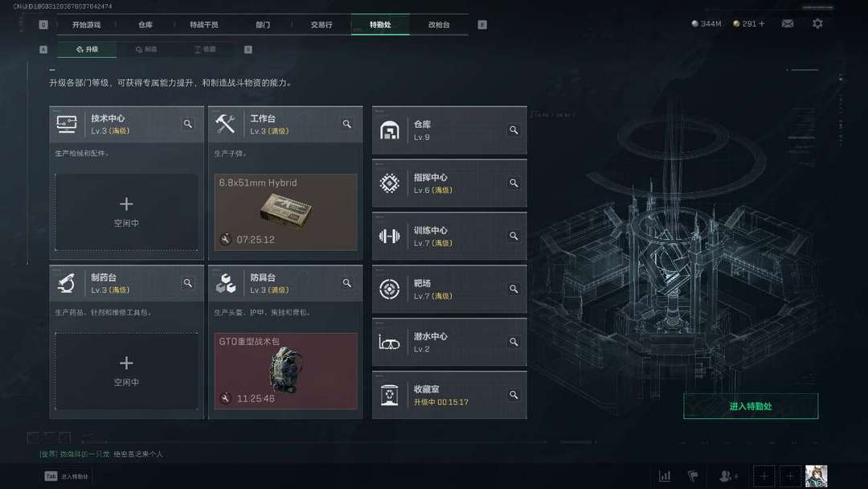Add production in idle 技术中心 slot

[x=126, y=212]
